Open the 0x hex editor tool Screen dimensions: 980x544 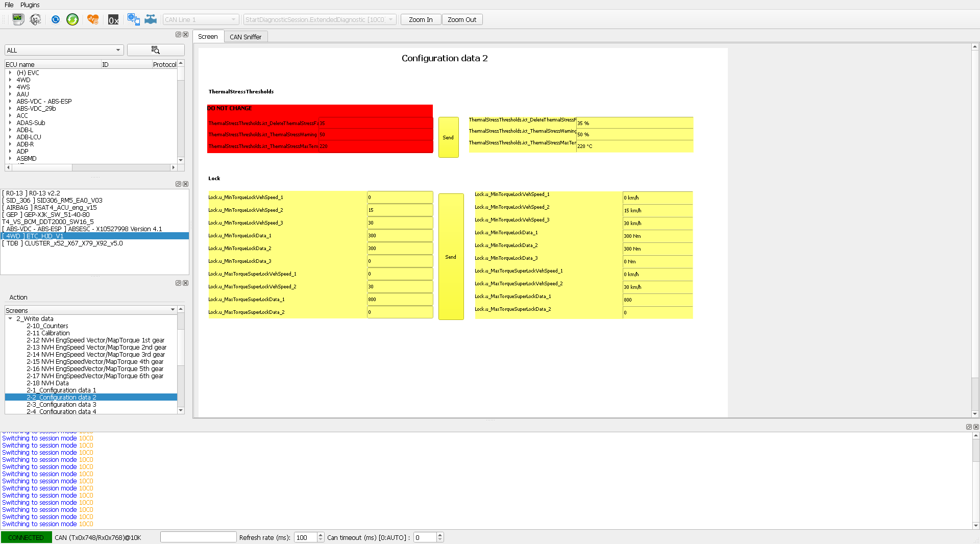[113, 19]
